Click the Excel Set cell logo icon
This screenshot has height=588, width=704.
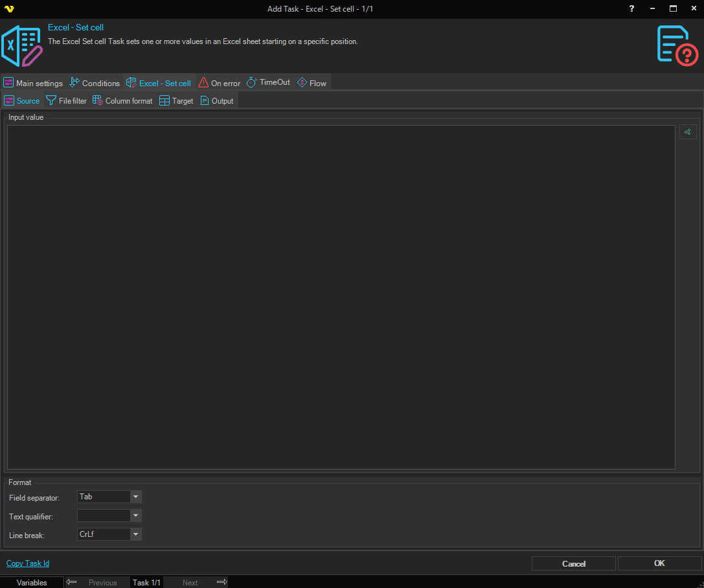(22, 46)
